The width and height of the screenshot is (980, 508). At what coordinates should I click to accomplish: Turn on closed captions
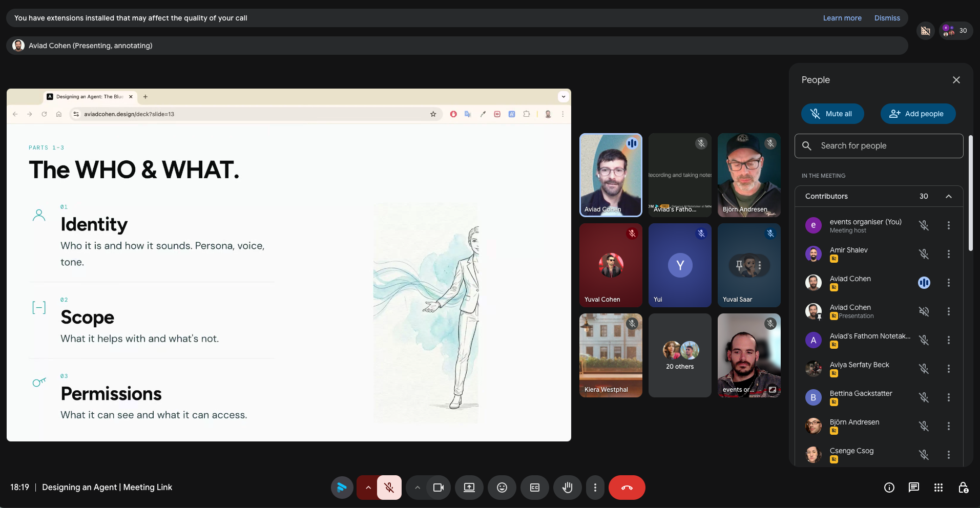pos(535,488)
